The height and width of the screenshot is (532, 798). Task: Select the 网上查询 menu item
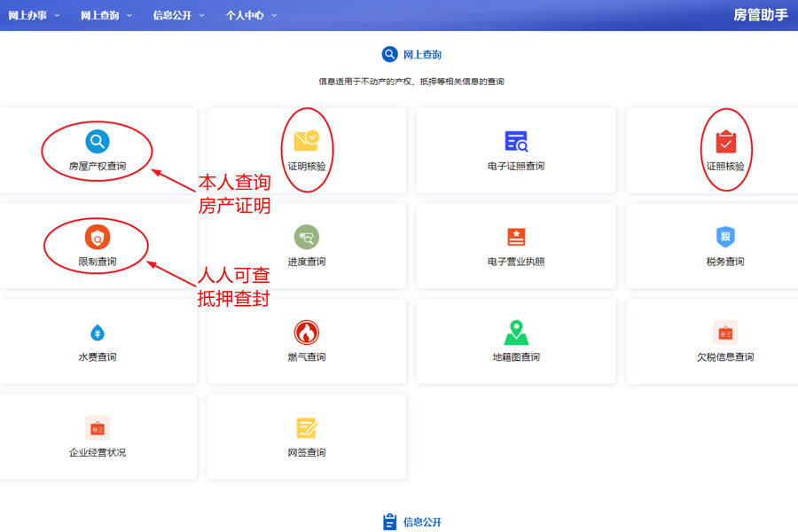click(x=100, y=14)
